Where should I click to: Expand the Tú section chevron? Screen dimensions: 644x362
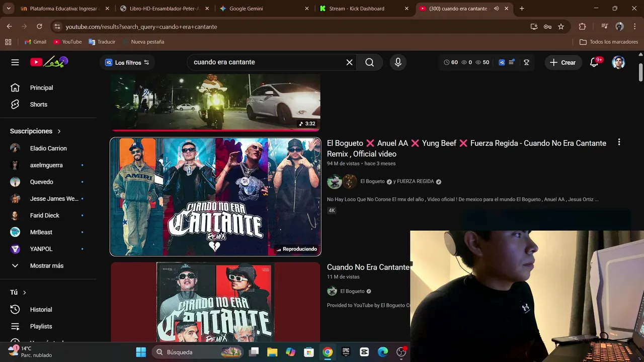(x=24, y=293)
